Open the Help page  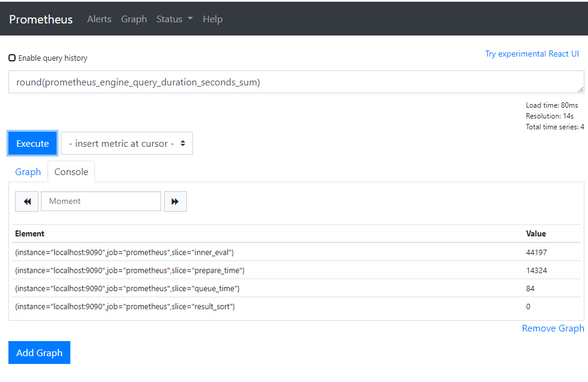coord(212,19)
